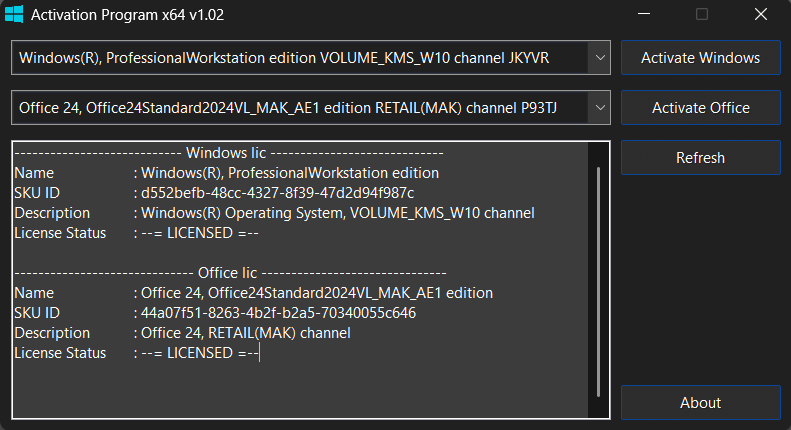791x430 pixels.
Task: Place cursor at end of Office License Status
Action: point(260,353)
